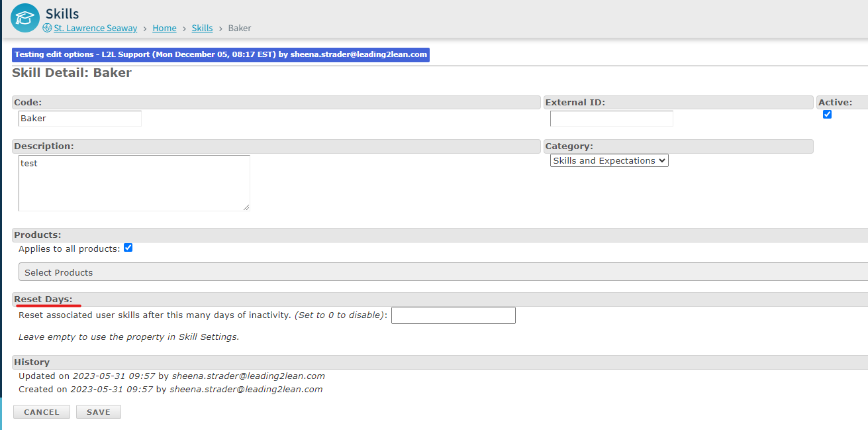Open the St. Lawrence Seaway site link
The width and height of the screenshot is (868, 430).
click(x=95, y=28)
